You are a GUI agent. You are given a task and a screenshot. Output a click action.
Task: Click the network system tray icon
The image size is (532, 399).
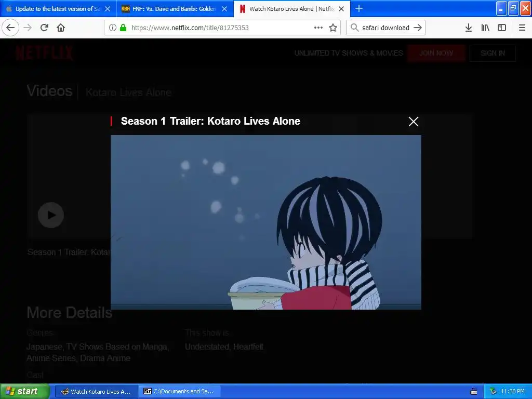click(x=494, y=392)
